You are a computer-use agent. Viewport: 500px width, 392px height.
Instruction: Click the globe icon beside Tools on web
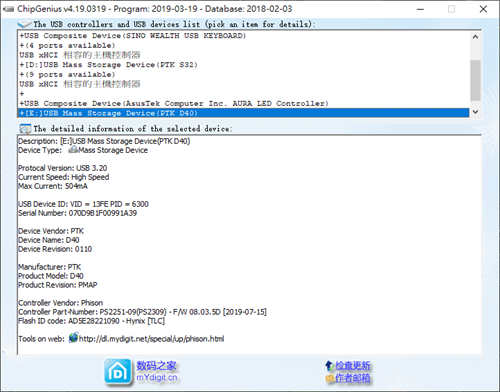(73, 337)
